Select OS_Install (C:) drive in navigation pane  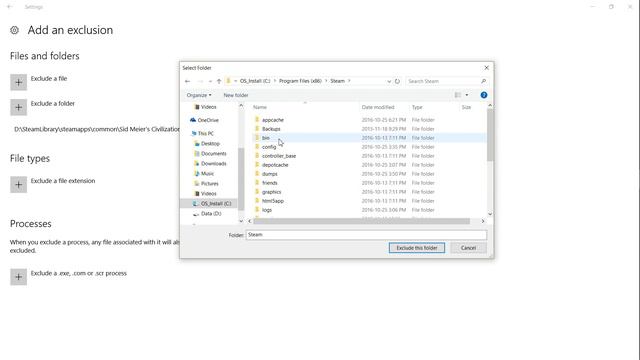tap(216, 203)
